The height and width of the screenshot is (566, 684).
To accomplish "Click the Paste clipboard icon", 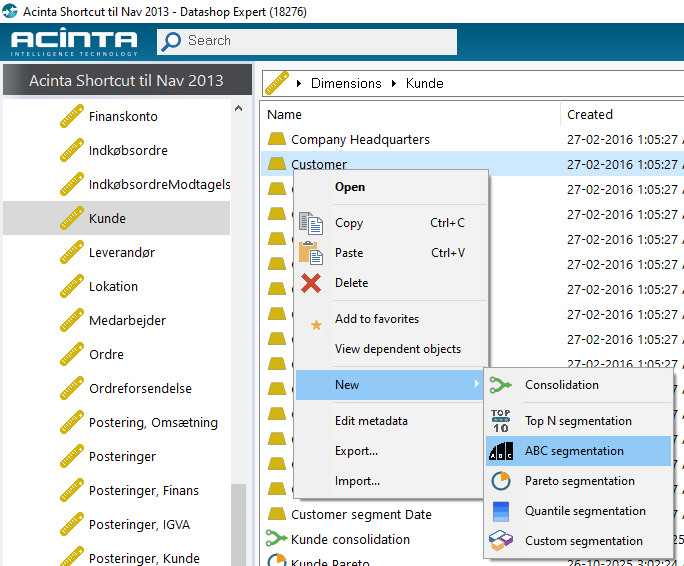I will [311, 253].
